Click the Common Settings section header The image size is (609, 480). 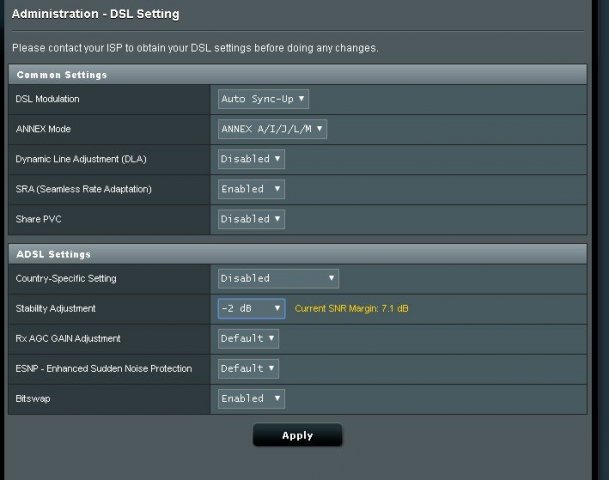[x=62, y=75]
